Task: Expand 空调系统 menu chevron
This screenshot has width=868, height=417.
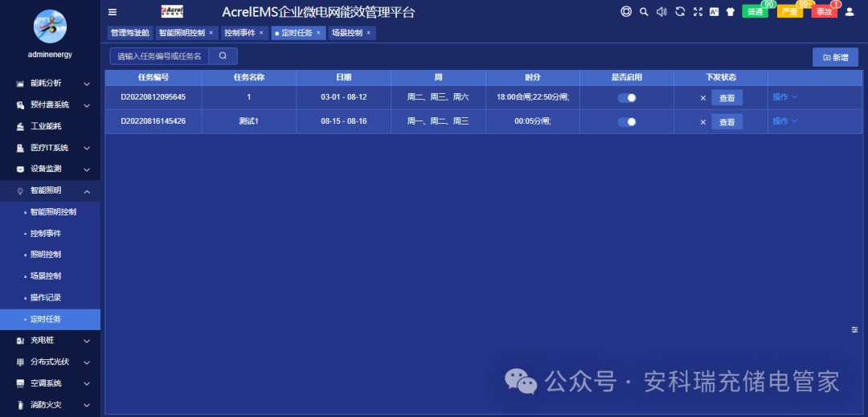Action: [87, 383]
